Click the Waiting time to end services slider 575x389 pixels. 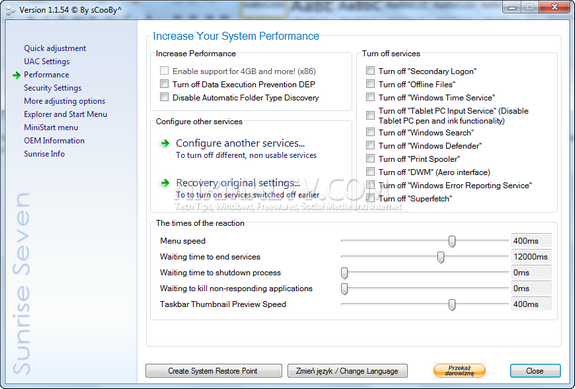(x=440, y=257)
